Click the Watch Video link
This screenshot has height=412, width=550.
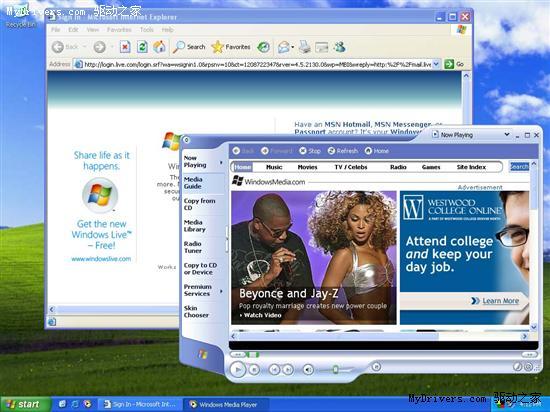tap(260, 315)
